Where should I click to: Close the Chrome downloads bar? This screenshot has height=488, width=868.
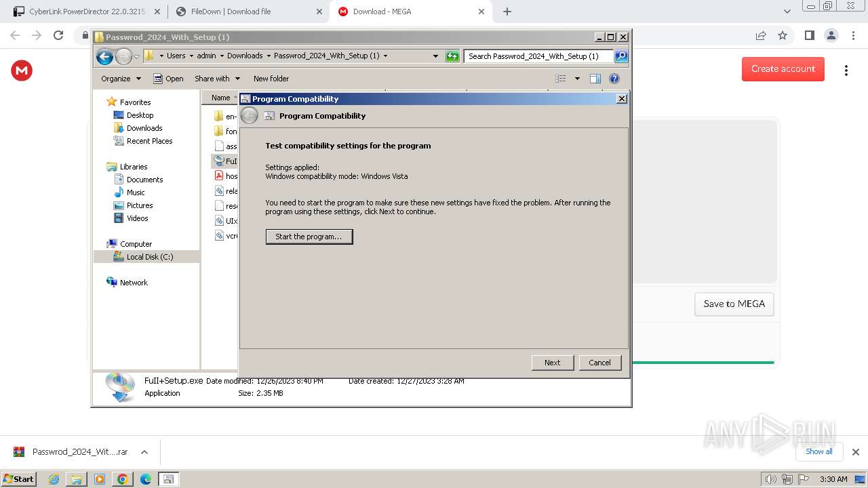coord(856,452)
